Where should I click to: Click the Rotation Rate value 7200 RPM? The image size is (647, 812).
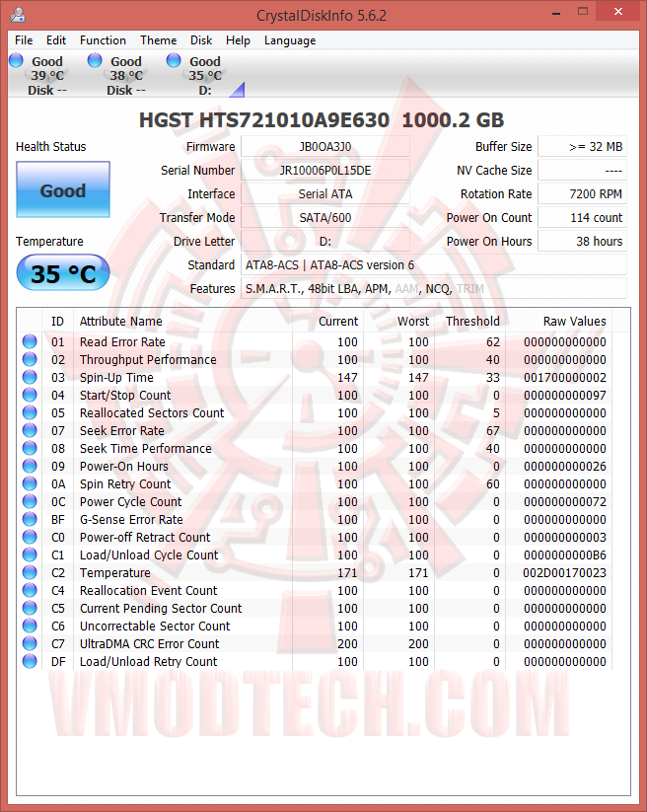pos(582,194)
